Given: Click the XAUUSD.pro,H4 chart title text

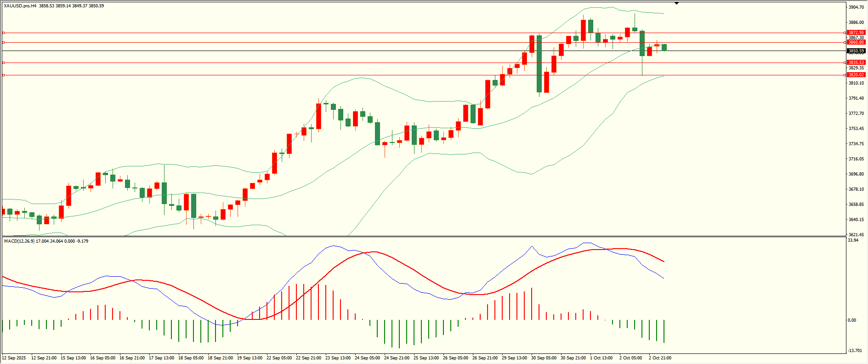Looking at the screenshot, I should (20, 6).
